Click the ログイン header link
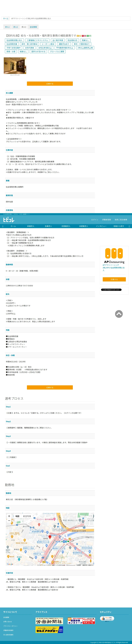This screenshot has width=132, height=644. [x=95, y=220]
